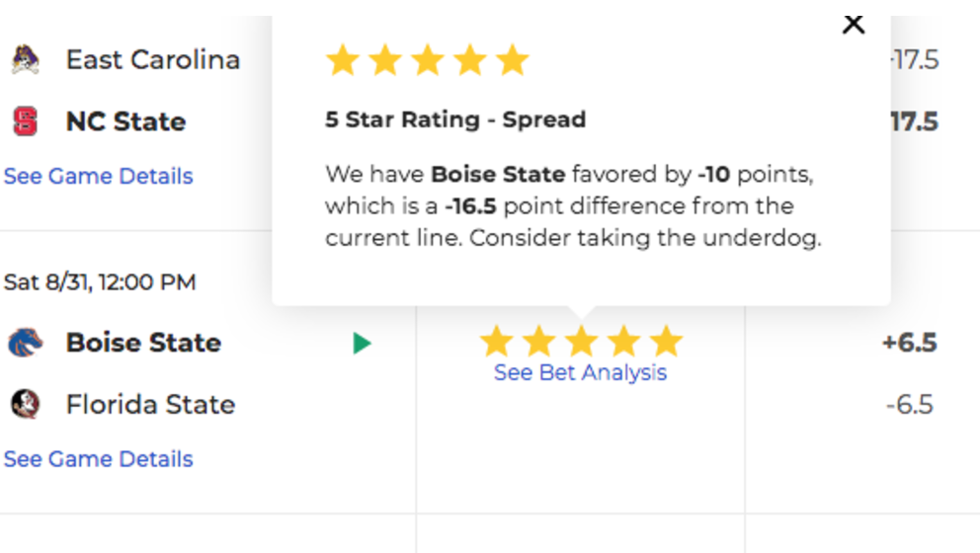The width and height of the screenshot is (980, 553).
Task: Click the Sat 8/31, 12:00 PM game time
Action: pos(100,281)
